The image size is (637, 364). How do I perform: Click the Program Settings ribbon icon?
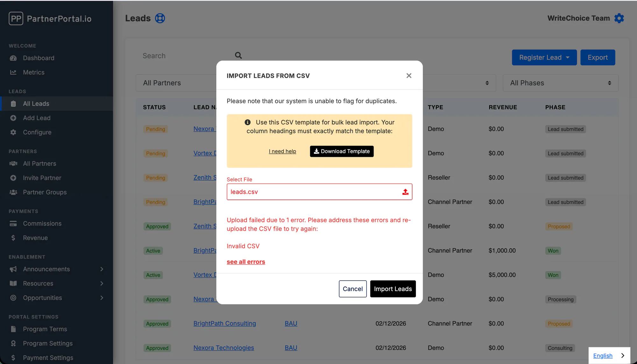coord(13,343)
